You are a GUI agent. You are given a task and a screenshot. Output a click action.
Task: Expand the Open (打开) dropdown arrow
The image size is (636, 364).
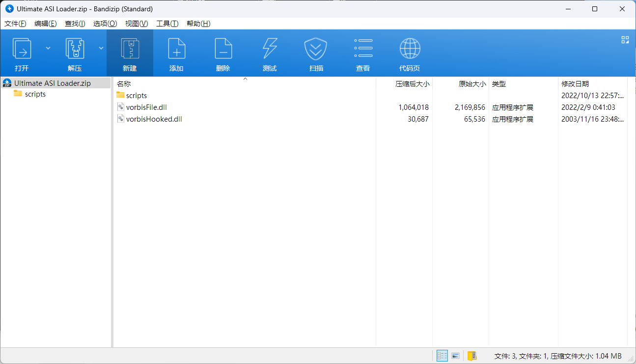48,48
